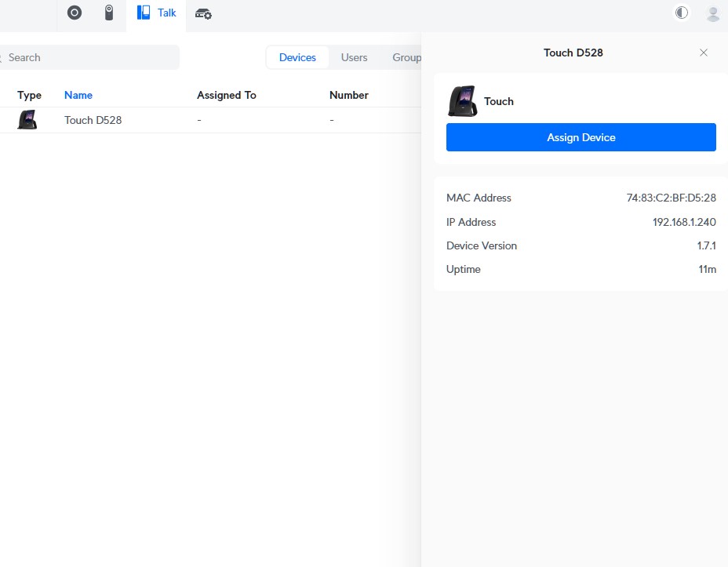Viewport: 728px width, 567px height.
Task: Switch to the Devices tab
Action: point(297,57)
